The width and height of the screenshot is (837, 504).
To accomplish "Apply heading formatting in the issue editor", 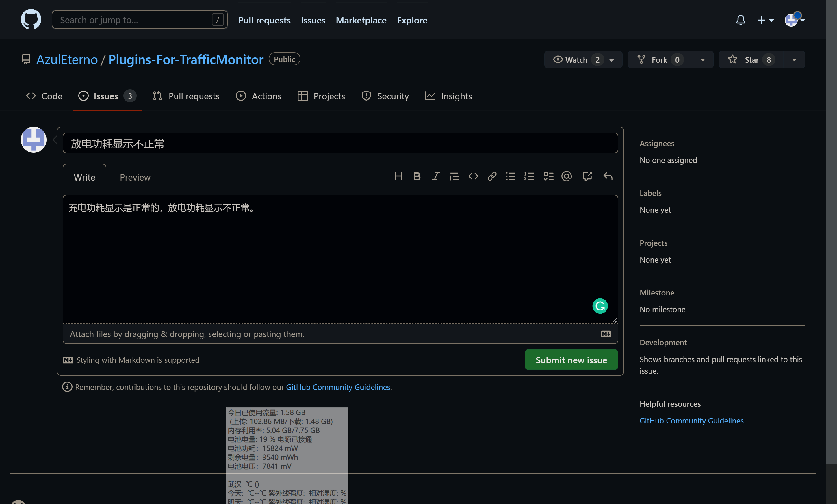I will tap(398, 176).
